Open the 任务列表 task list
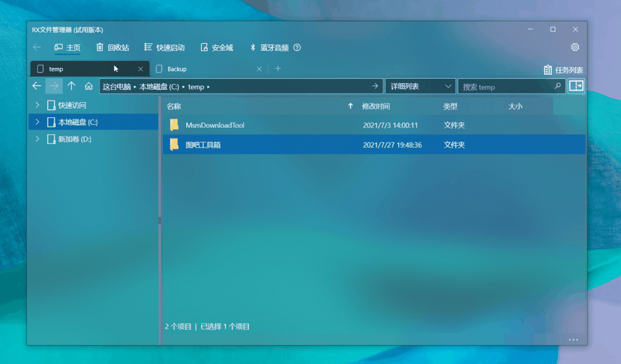 point(563,70)
